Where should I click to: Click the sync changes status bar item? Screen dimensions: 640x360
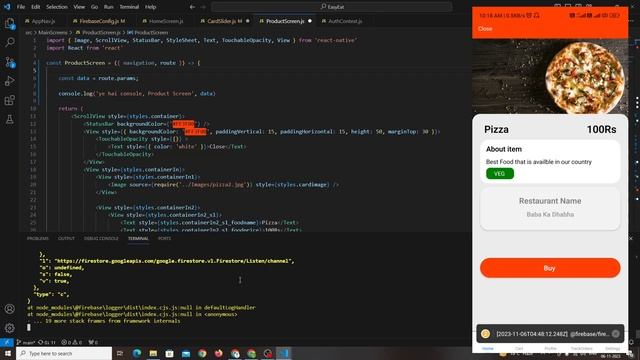click(47, 342)
